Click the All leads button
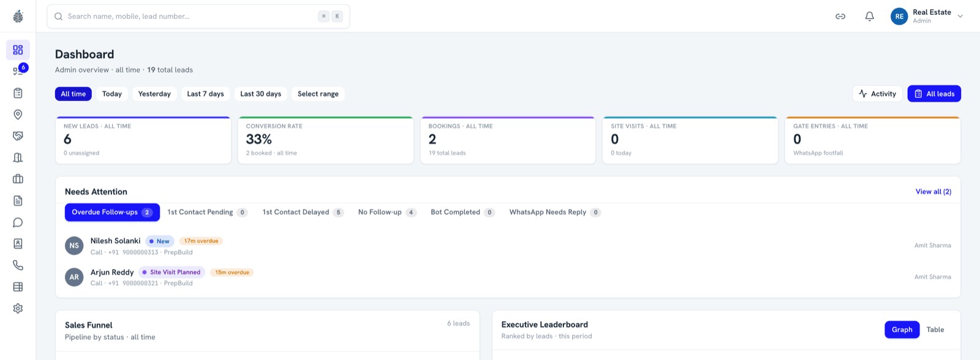Viewport: 980px width, 360px height. tap(934, 94)
